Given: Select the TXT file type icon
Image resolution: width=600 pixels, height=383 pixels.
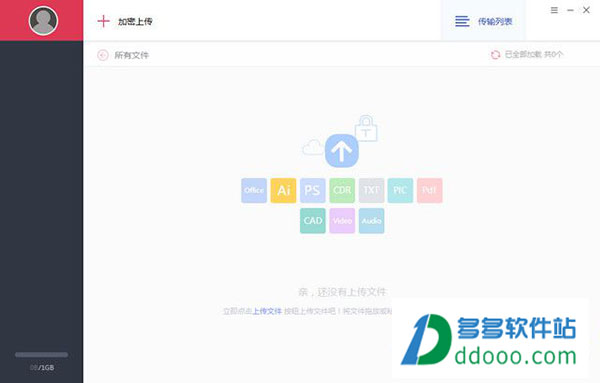Looking at the screenshot, I should pos(372,190).
